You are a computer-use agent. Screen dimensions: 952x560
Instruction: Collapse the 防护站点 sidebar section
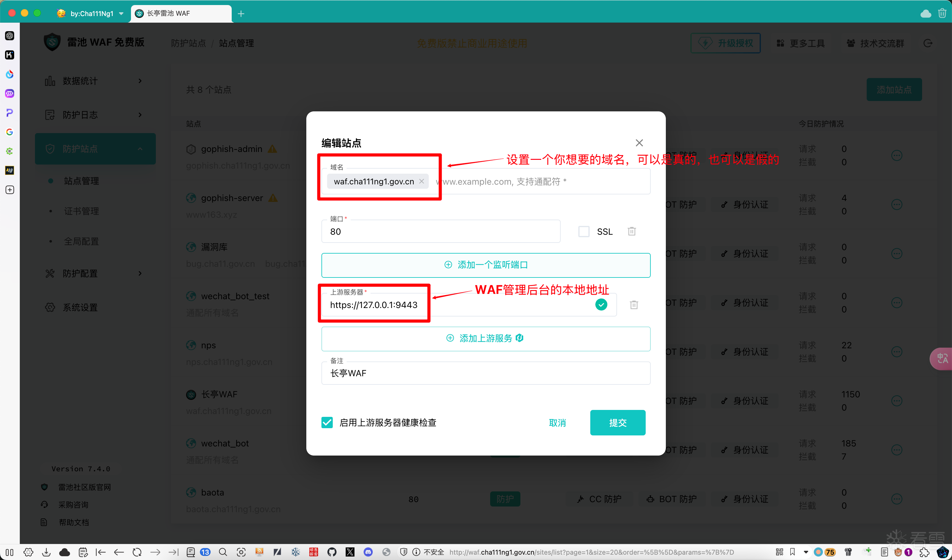point(95,149)
